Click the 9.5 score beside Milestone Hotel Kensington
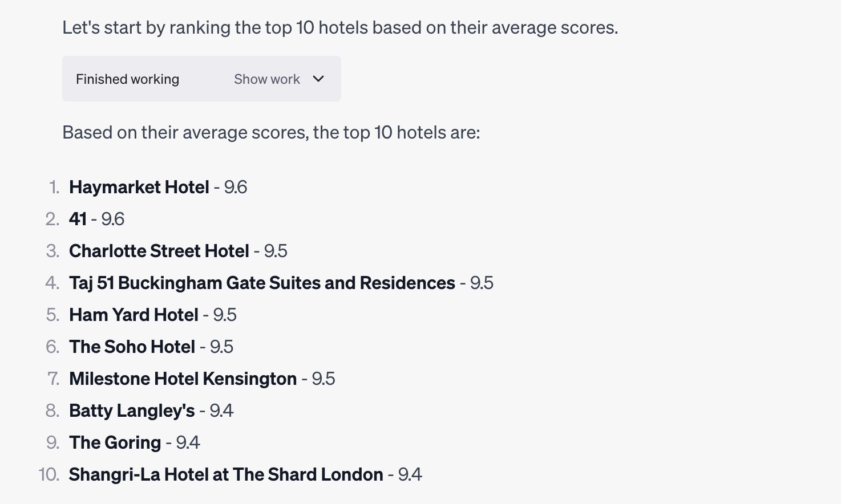The image size is (841, 504). tap(324, 379)
